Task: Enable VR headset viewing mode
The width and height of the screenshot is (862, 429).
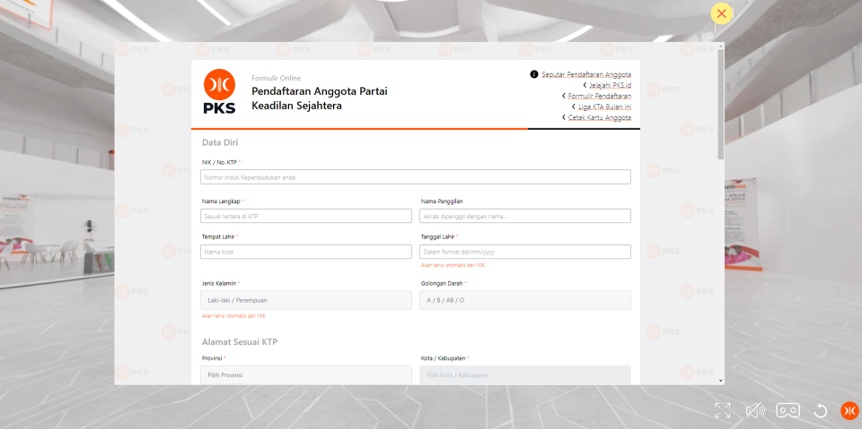Action: (x=788, y=410)
